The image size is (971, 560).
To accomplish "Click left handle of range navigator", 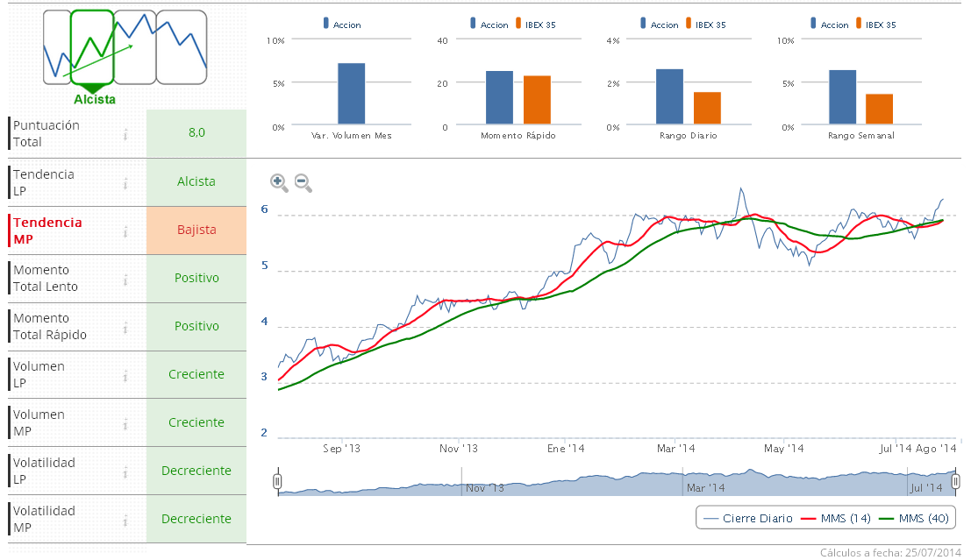I will click(x=277, y=481).
